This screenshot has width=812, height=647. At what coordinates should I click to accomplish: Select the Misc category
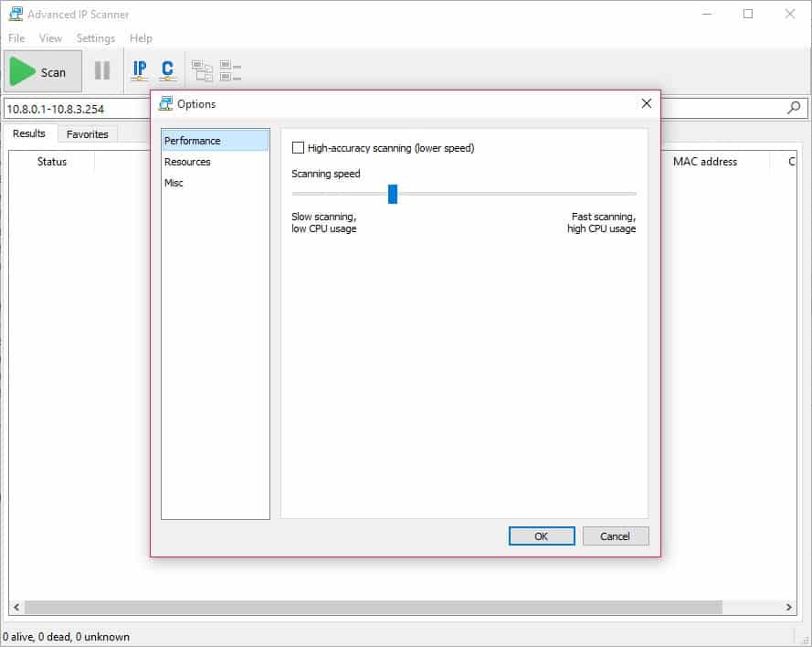[216, 183]
